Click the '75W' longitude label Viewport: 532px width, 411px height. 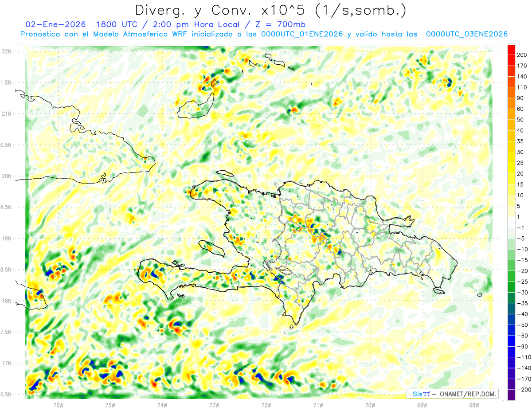click(x=110, y=405)
